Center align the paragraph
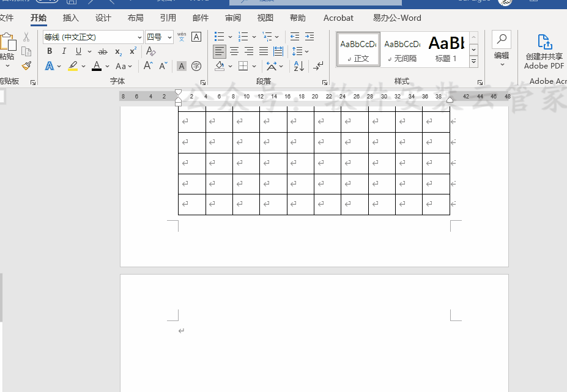Image resolution: width=567 pixels, height=392 pixels. point(234,51)
